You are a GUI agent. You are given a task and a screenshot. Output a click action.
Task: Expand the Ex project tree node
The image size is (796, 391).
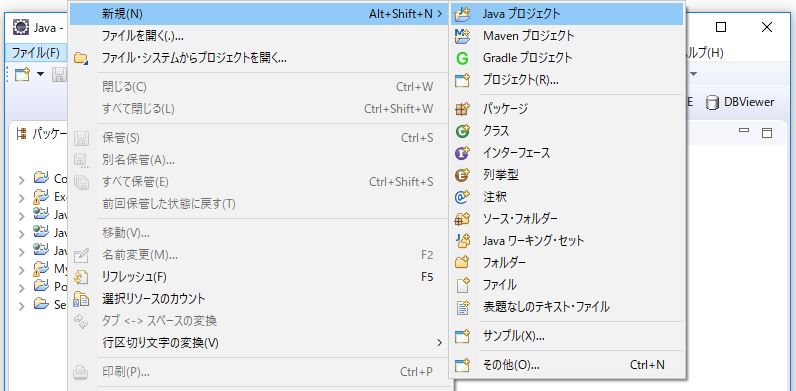coord(21,198)
